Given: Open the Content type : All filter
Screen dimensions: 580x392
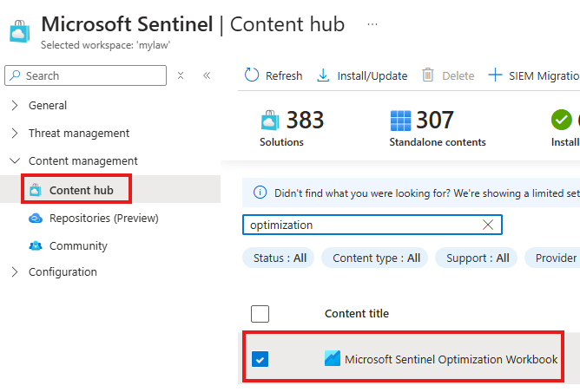Looking at the screenshot, I should click(376, 258).
